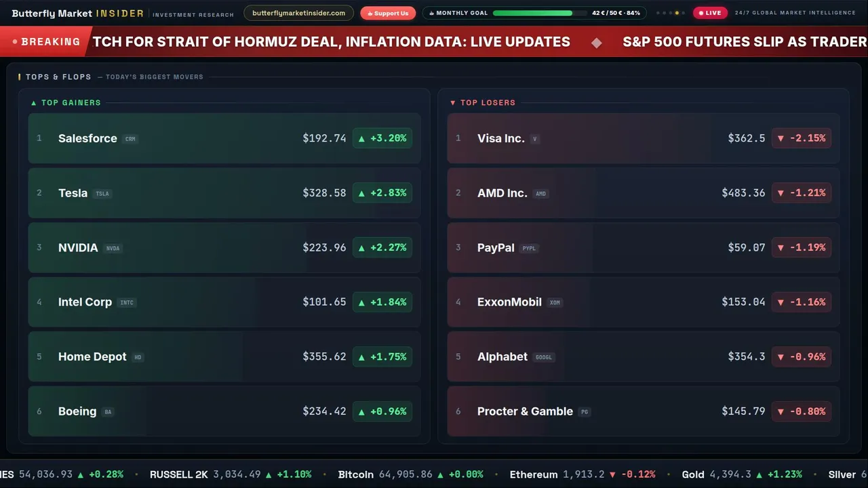The height and width of the screenshot is (488, 868).
Task: Click the -0.96% badge for Alphabet
Action: point(802,357)
